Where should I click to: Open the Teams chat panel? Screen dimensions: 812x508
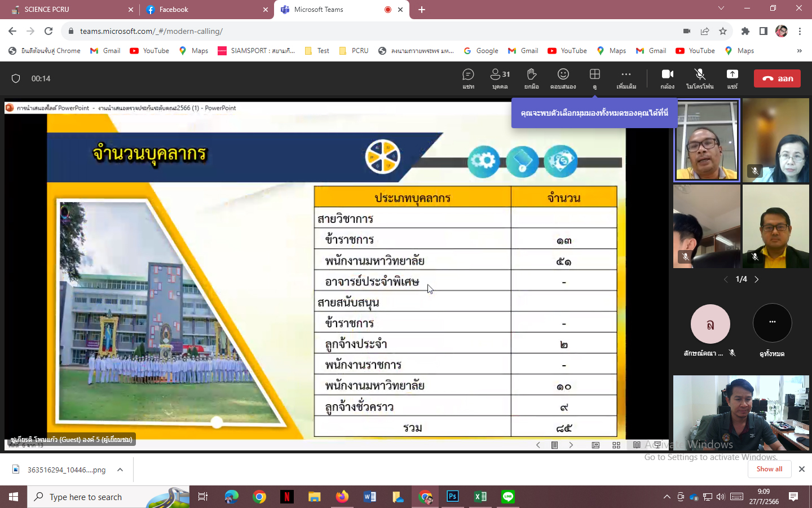[468, 78]
